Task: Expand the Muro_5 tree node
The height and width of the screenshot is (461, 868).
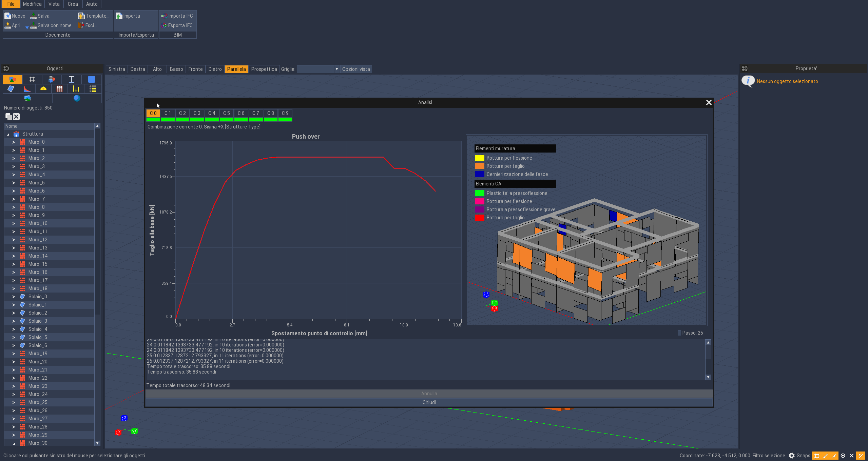Action: pos(14,183)
